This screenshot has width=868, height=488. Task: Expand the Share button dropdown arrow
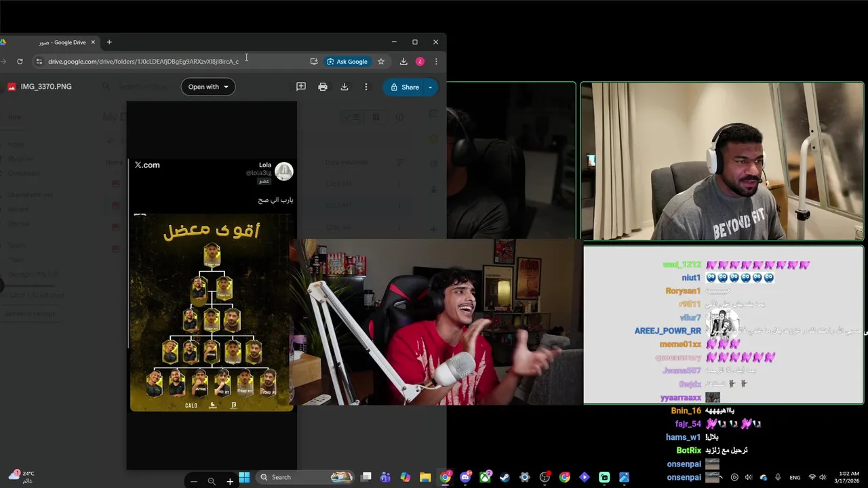coord(430,87)
